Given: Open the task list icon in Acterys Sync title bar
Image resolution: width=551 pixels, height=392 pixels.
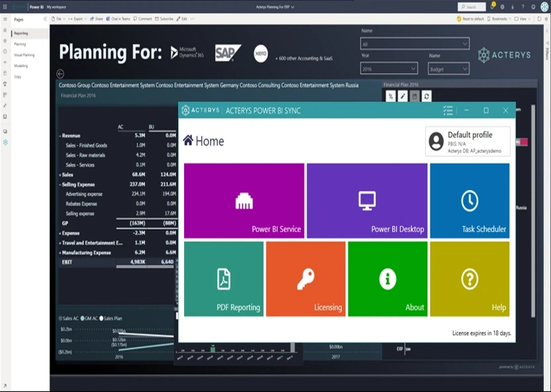Looking at the screenshot, I should [x=448, y=111].
